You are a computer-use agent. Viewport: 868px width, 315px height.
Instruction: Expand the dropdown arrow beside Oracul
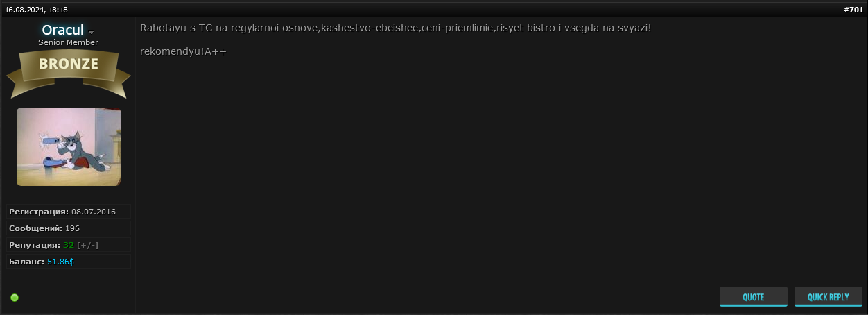pos(91,32)
